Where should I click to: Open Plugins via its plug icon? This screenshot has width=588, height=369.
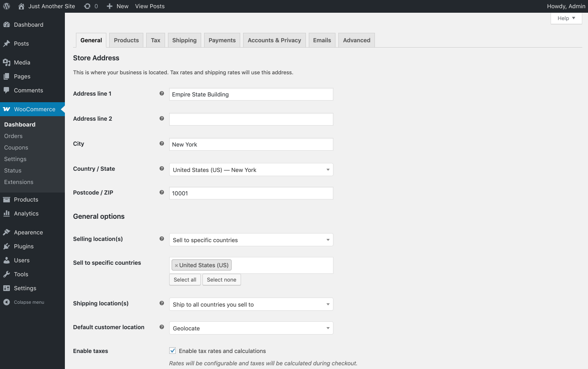[7, 246]
